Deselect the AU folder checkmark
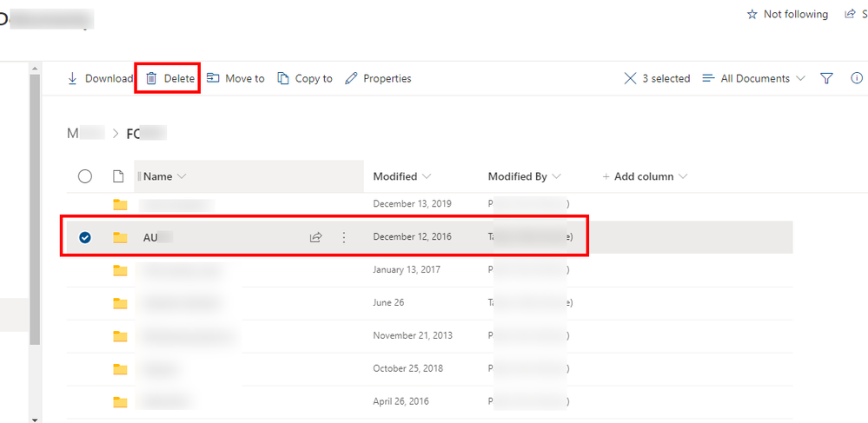The height and width of the screenshot is (423, 868). tap(85, 237)
